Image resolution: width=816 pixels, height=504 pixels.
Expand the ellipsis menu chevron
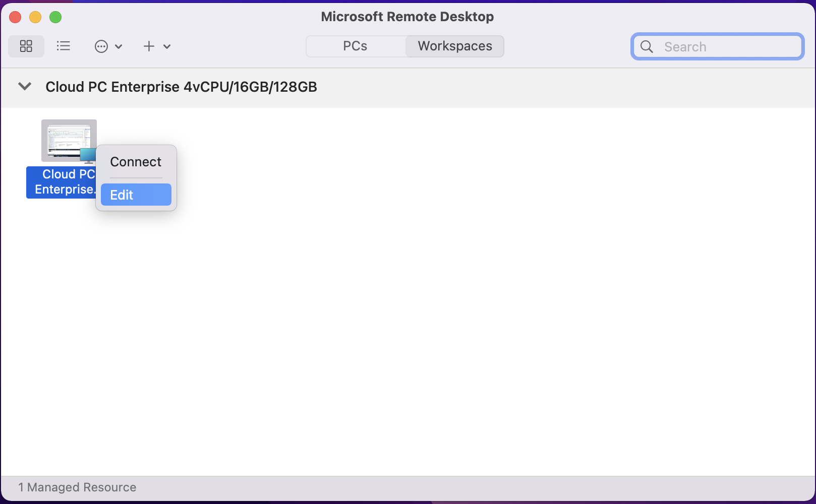point(119,47)
